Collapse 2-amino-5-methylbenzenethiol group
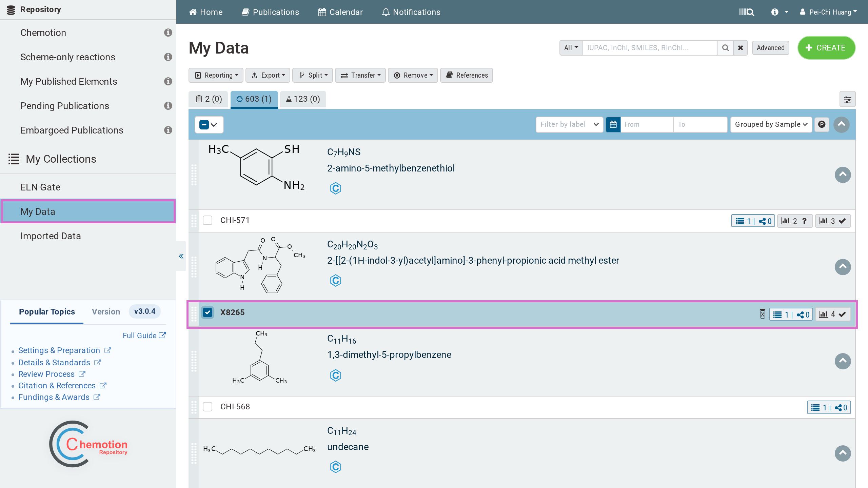 tap(843, 175)
